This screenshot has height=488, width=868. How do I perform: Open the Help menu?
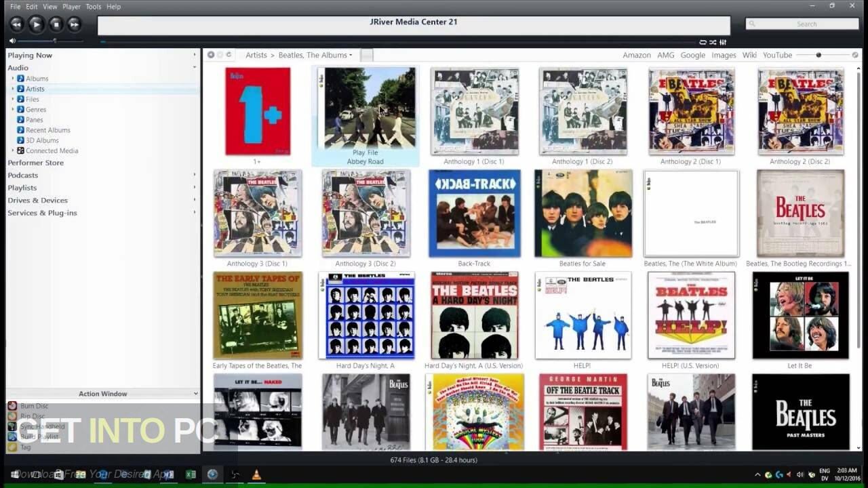[113, 7]
